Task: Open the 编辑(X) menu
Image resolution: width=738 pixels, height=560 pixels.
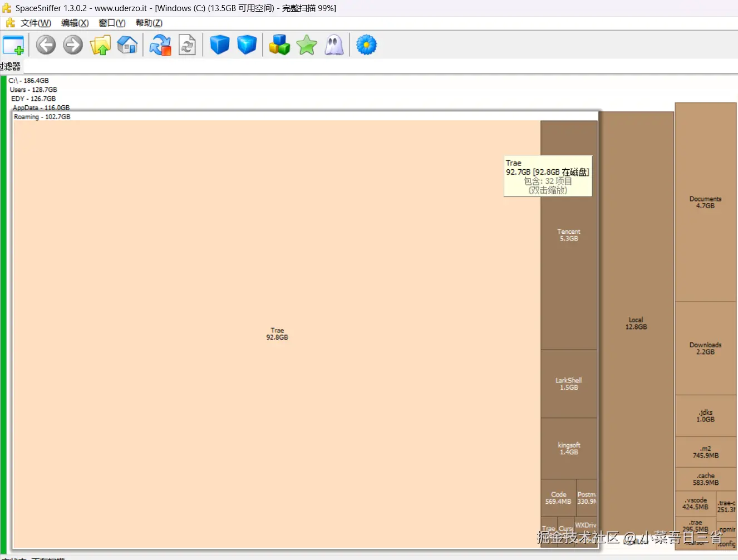Action: [75, 23]
